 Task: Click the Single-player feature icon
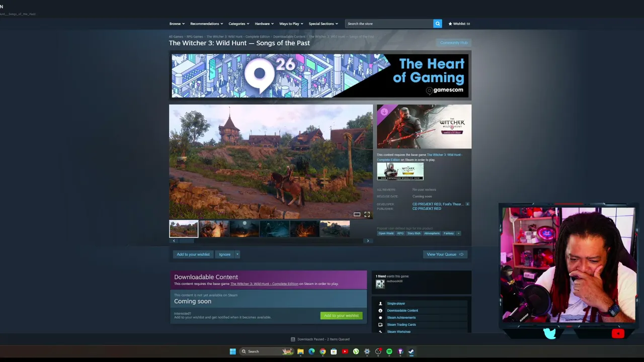click(x=380, y=304)
